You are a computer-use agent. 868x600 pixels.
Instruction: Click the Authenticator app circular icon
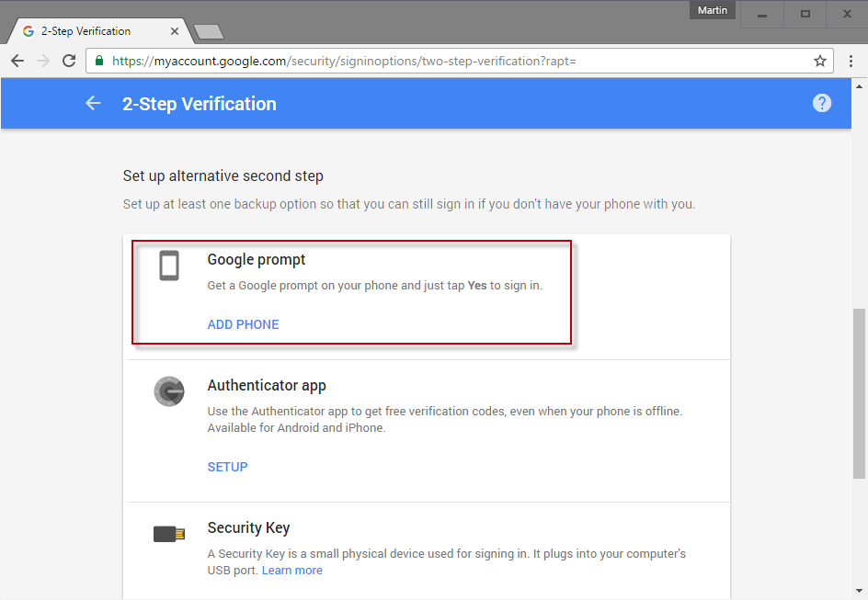[x=169, y=391]
